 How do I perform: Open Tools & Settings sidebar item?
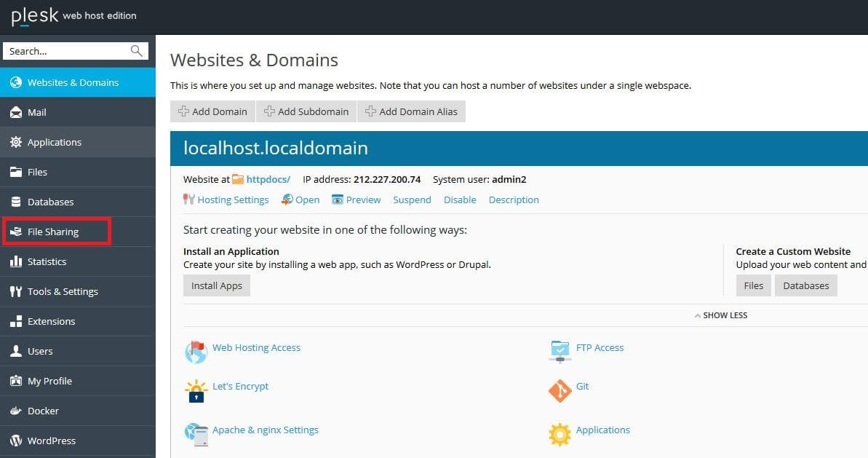pos(78,292)
